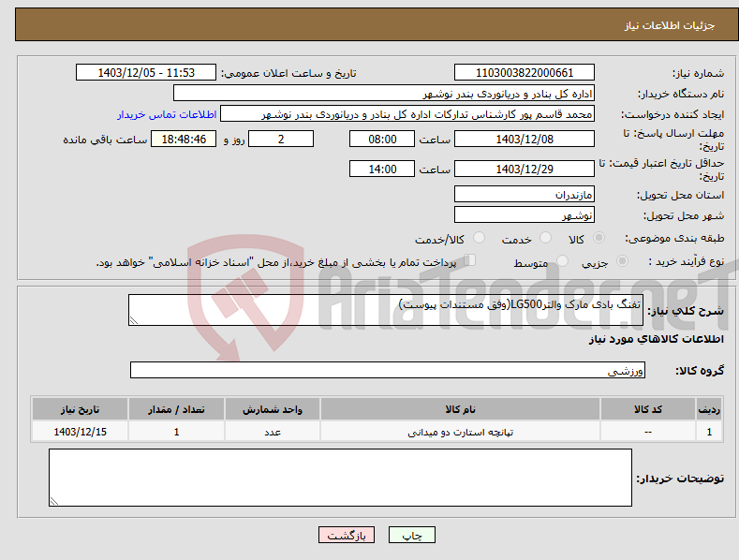
Task: Select the کالا/خدمت radio button
Action: point(479,238)
